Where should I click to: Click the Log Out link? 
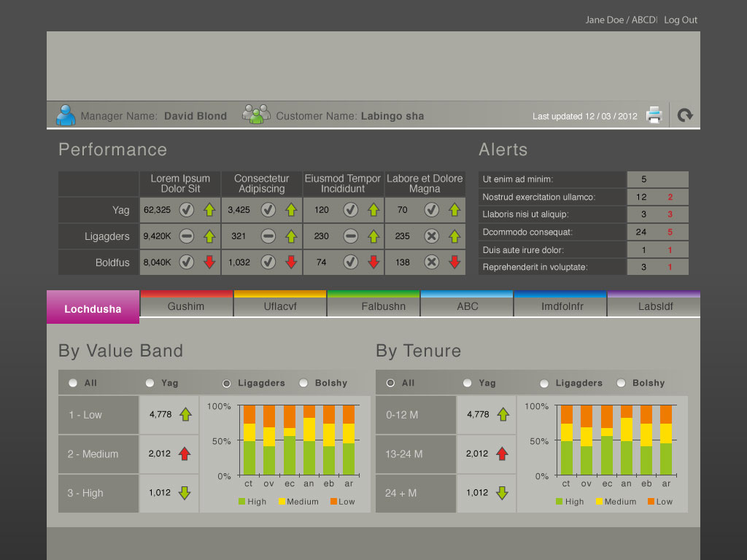681,20
